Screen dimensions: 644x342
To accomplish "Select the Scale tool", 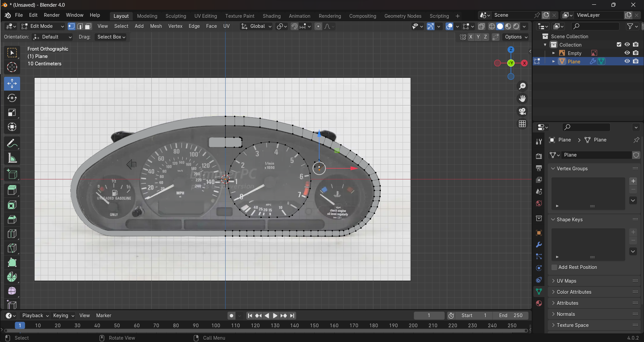I will coord(12,113).
